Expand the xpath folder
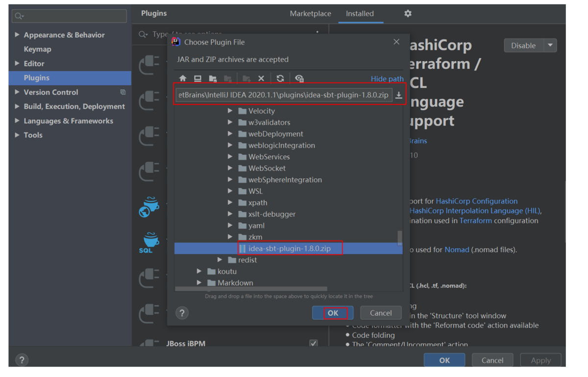The height and width of the screenshot is (377, 588). pos(230,203)
